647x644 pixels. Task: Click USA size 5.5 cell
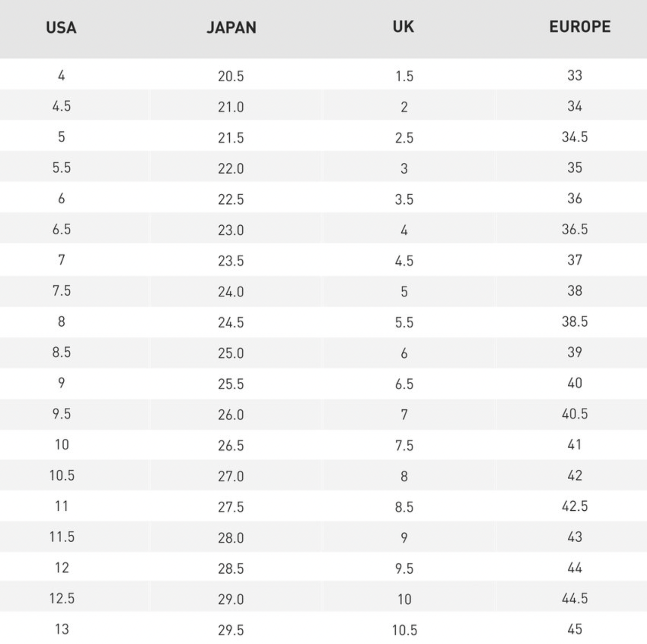pos(61,168)
